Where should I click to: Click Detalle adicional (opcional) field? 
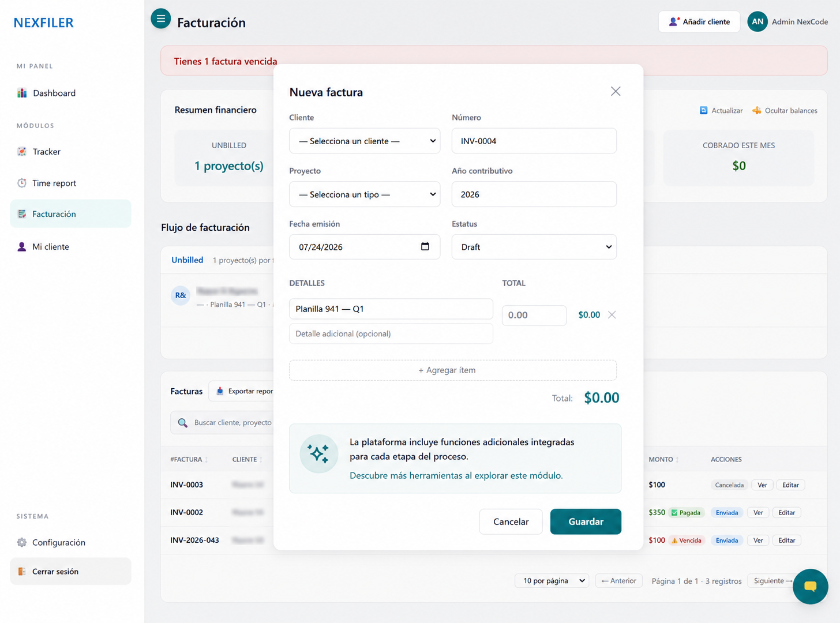(391, 334)
